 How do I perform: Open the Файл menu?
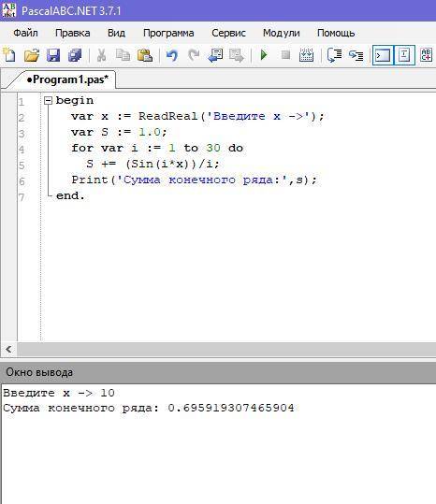point(25,33)
